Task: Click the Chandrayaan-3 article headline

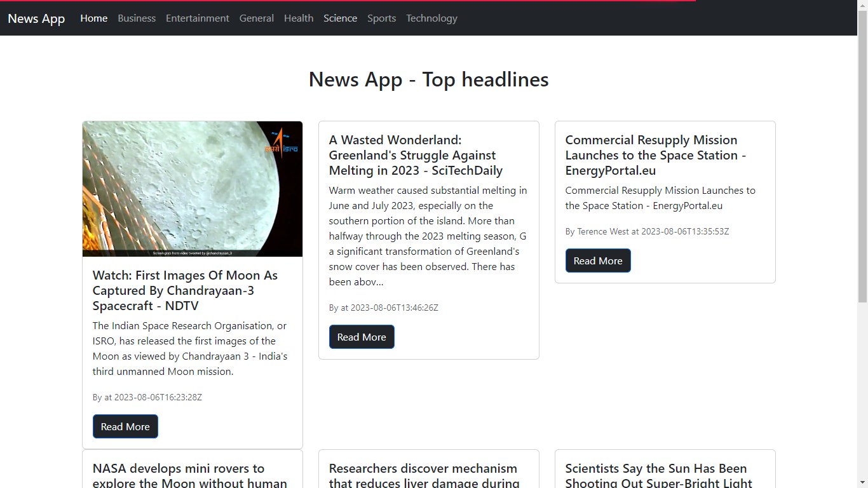Action: (x=185, y=290)
